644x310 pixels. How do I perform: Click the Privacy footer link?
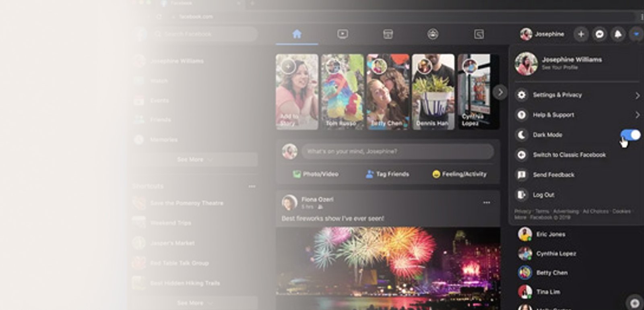(x=522, y=211)
